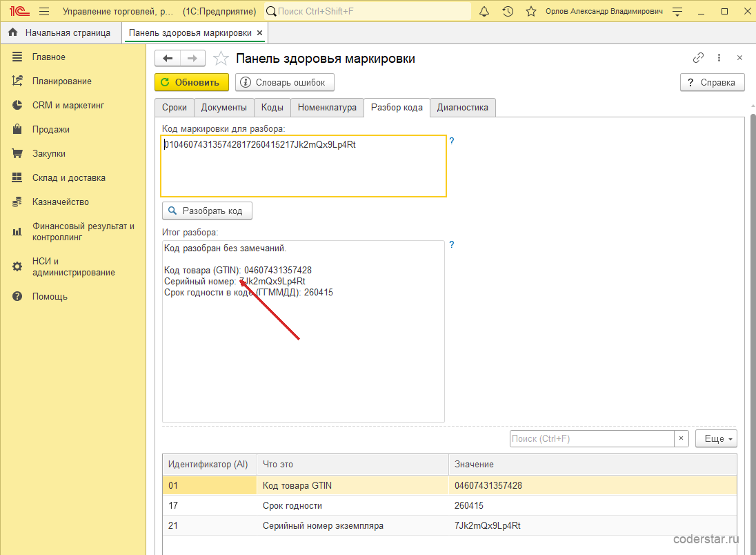Open Закупки section in sidebar

click(72, 153)
